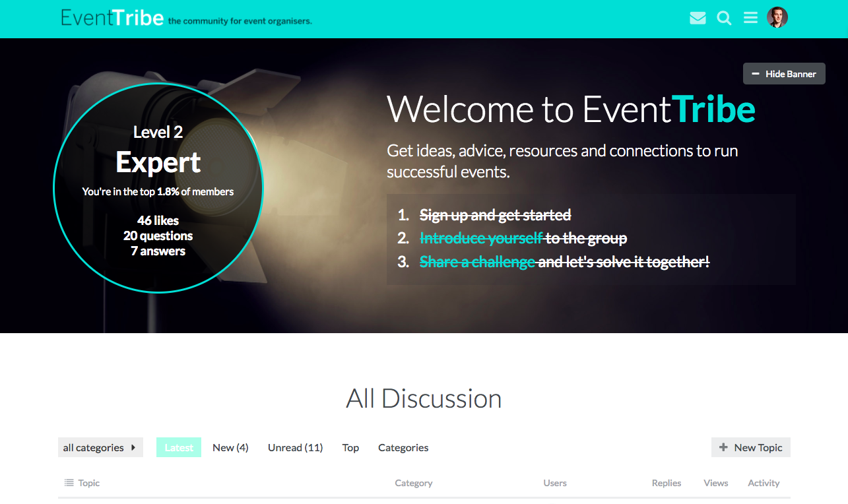This screenshot has height=504, width=848.
Task: Open the messages envelope icon
Action: [698, 18]
